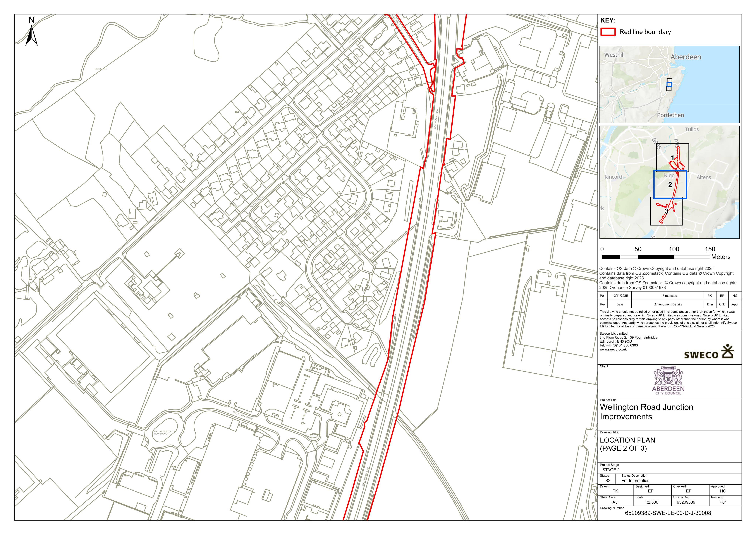The image size is (756, 535).
Task: Click the "Red line boundary" legend label
Action: click(x=645, y=32)
